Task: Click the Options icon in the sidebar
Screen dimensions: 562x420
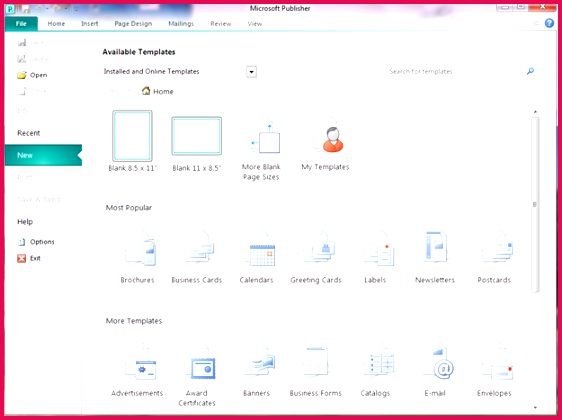Action: (x=22, y=242)
